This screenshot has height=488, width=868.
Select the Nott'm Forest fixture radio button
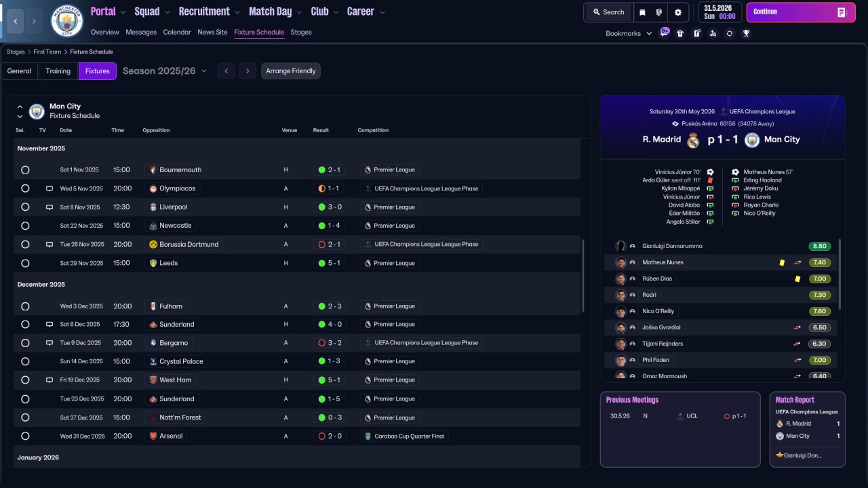coord(25,418)
